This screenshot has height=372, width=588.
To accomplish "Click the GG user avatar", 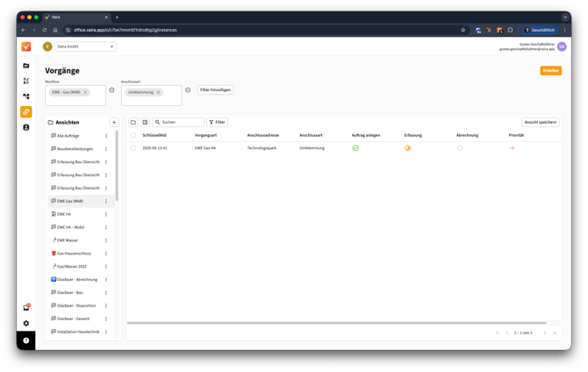I will [x=562, y=46].
